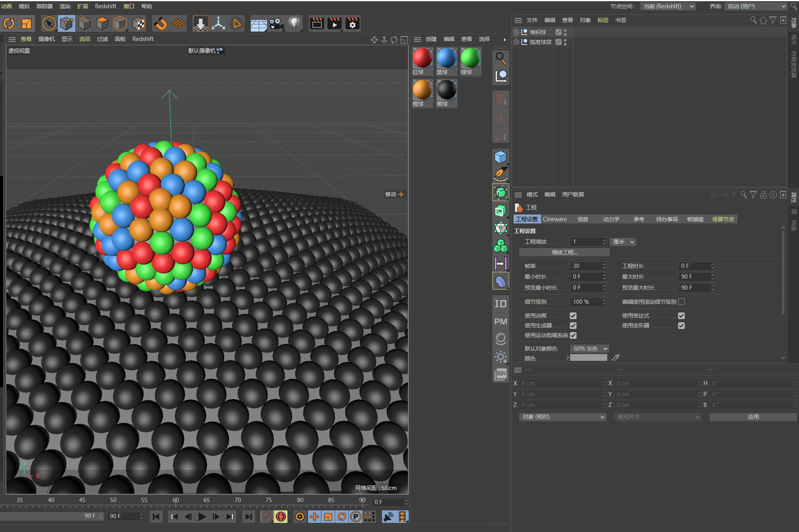Open render settings gear clapperboard

tap(352, 24)
